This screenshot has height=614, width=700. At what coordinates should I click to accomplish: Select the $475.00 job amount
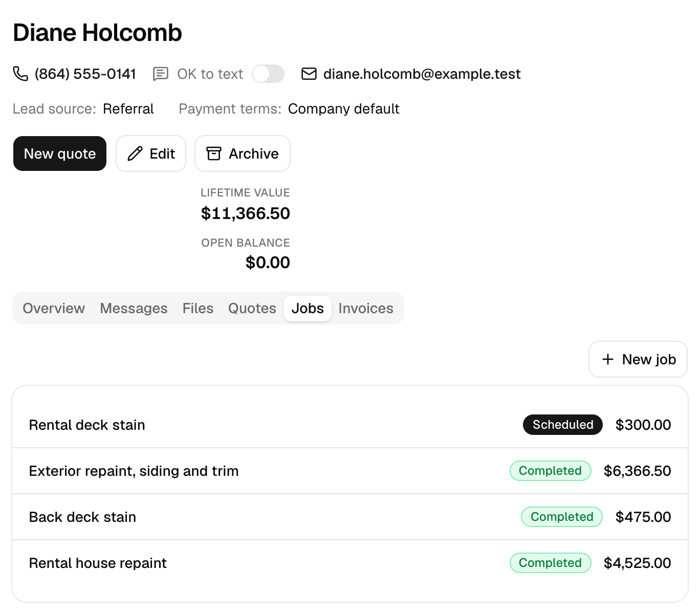click(643, 517)
